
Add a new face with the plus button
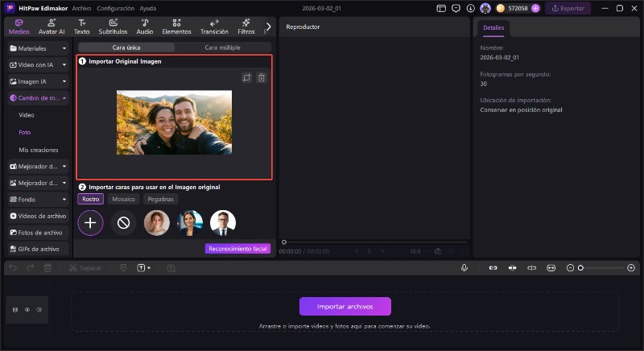tap(90, 223)
